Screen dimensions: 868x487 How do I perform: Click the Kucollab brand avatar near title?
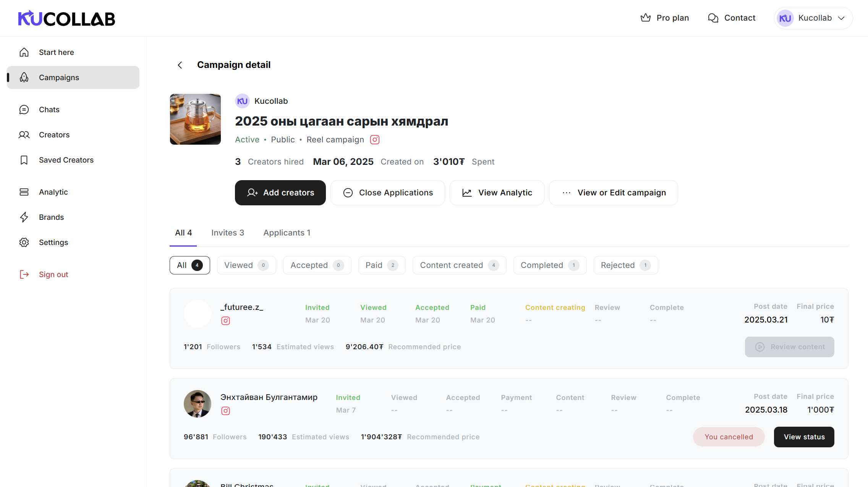[x=242, y=101]
